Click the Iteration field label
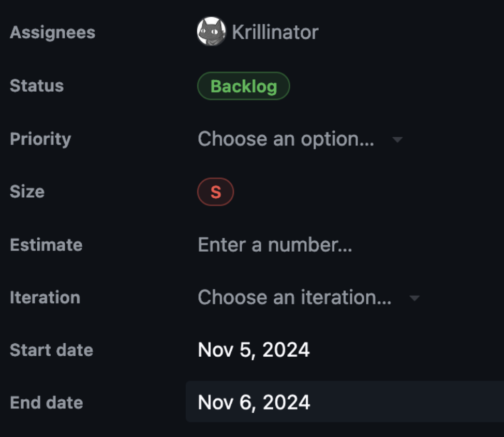Viewport: 504px width, 437px height. click(45, 298)
